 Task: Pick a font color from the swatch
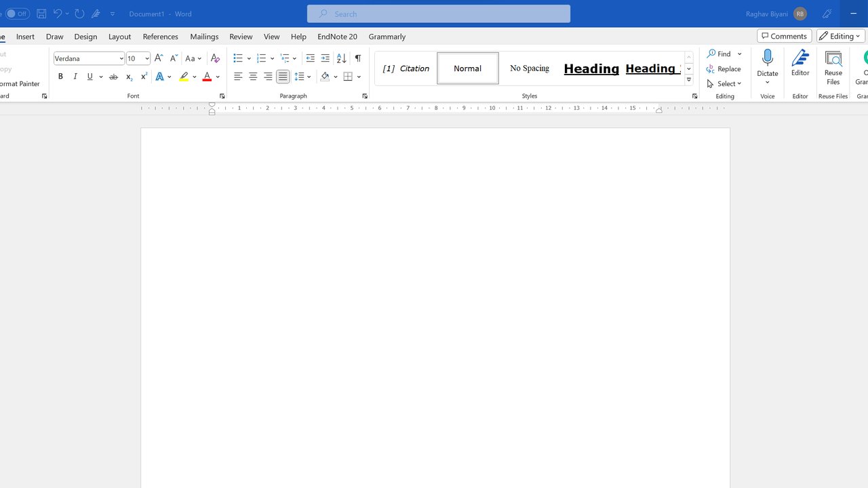tap(207, 77)
